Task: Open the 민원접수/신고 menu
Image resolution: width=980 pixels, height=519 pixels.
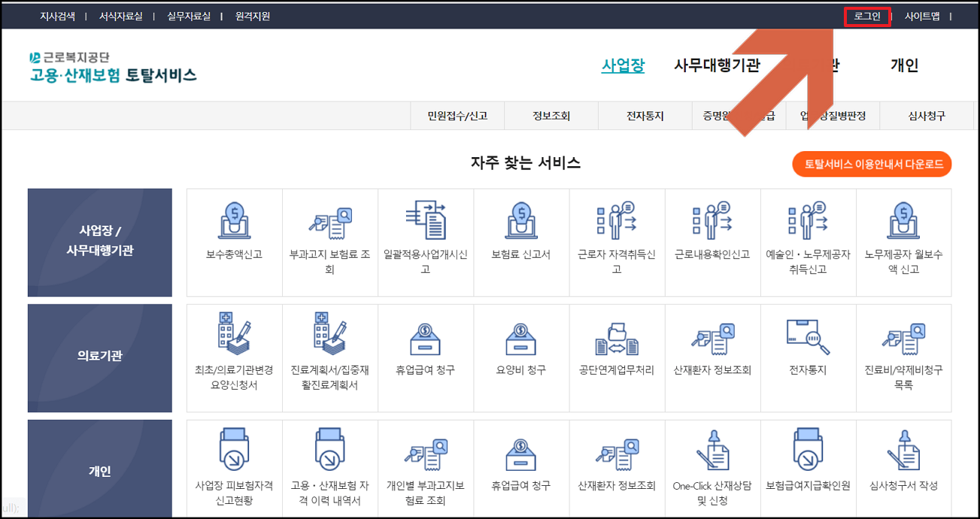Action: (x=457, y=115)
